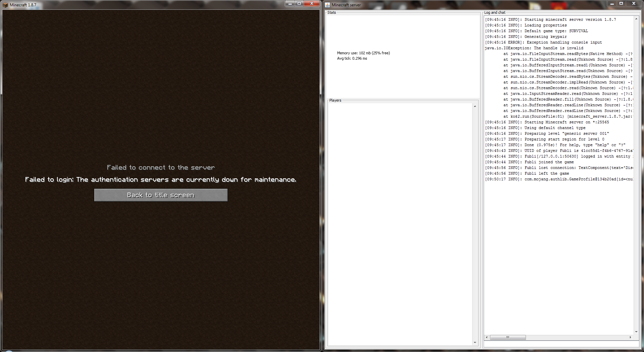The image size is (644, 352).
Task: Click log line "Starting Minecraft server on *:25565"
Action: point(547,122)
